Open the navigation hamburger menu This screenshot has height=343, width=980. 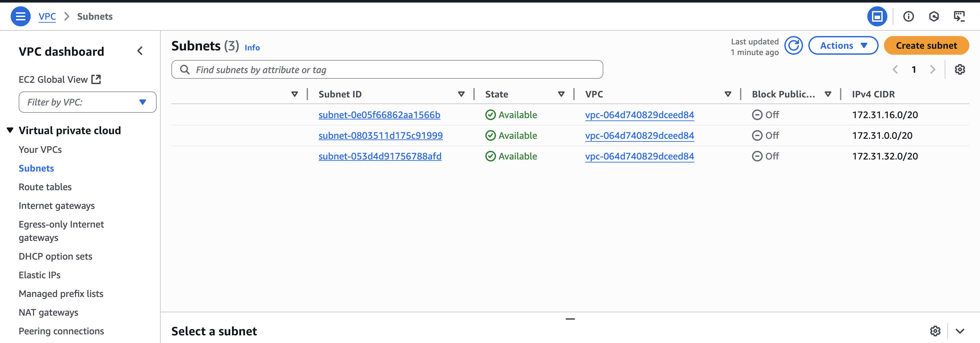(21, 16)
